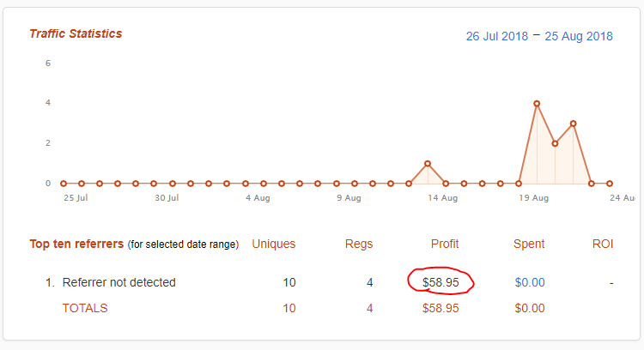Click the chart peak data point at value 4

tap(537, 103)
